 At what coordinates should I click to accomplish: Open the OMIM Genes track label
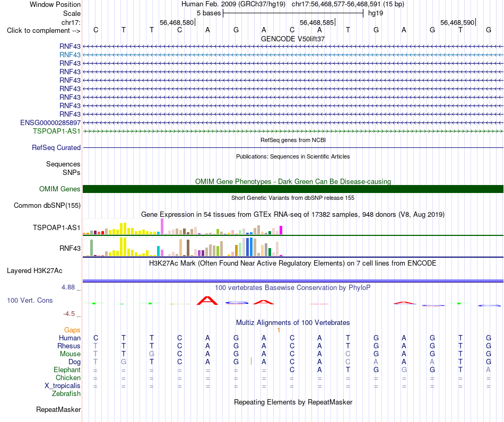59,189
